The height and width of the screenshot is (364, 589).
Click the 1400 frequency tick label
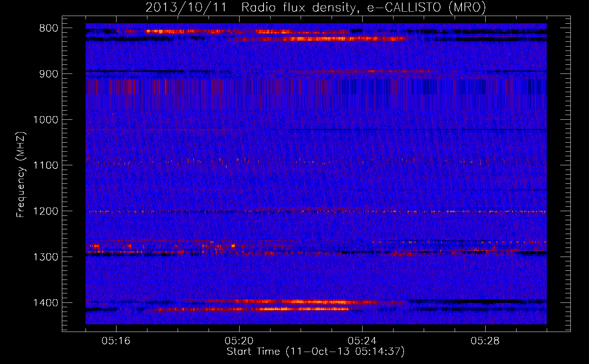click(46, 303)
